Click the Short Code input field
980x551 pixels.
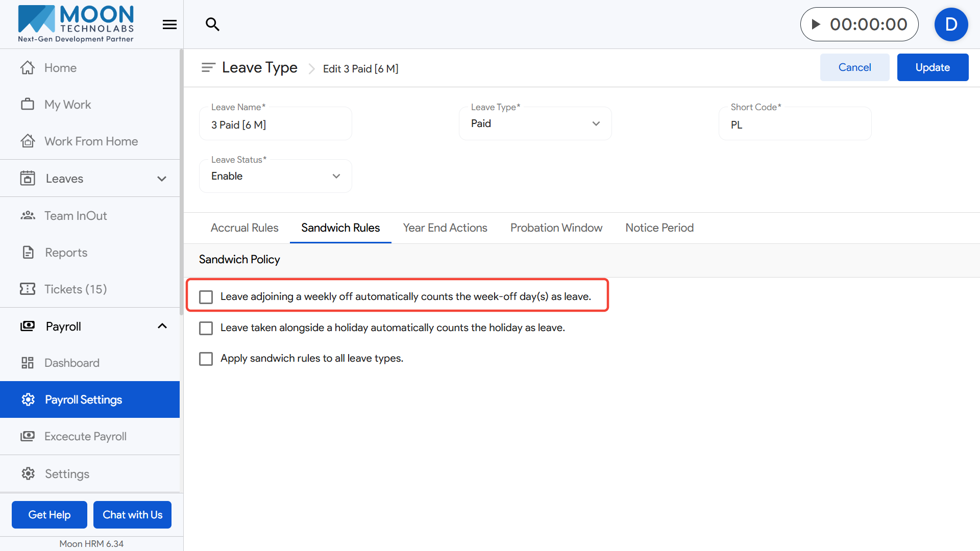point(794,125)
